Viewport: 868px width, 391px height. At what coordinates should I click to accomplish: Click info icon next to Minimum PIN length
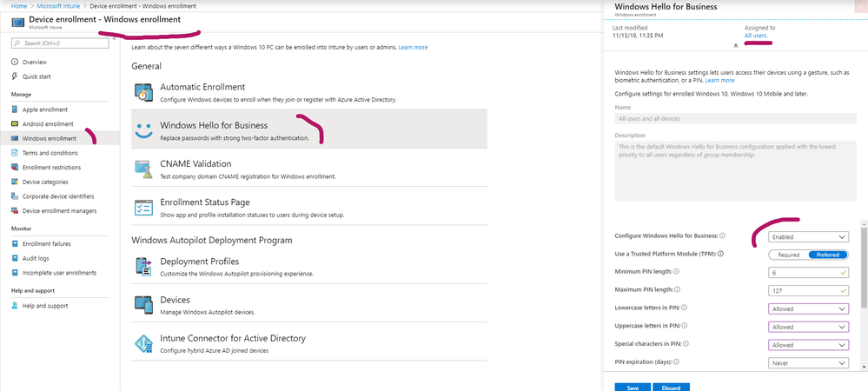click(x=677, y=271)
